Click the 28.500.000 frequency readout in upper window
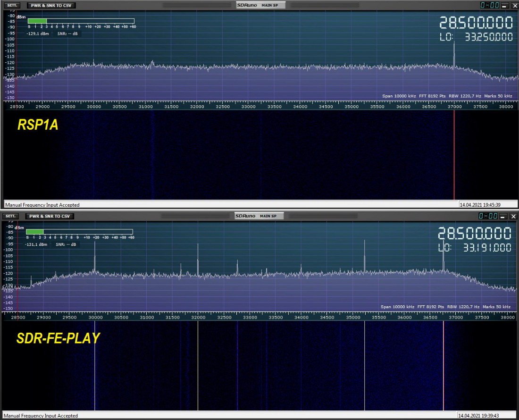This screenshot has height=420, width=519. click(x=476, y=23)
